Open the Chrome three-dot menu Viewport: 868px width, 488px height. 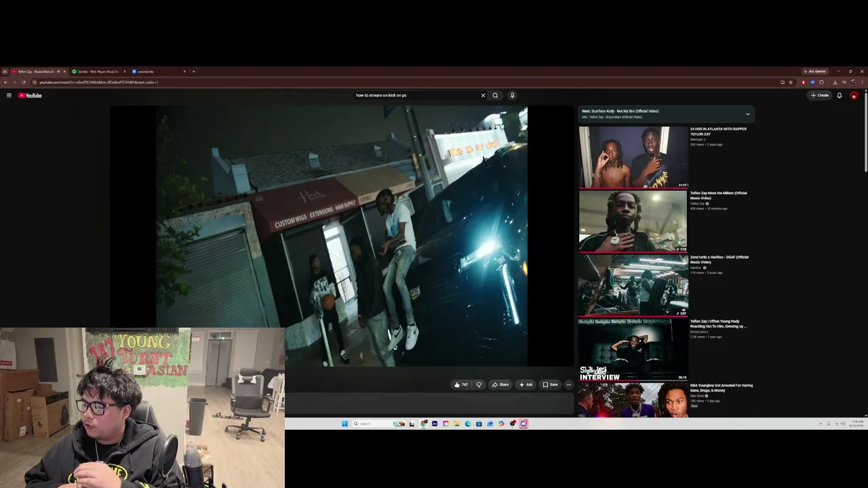(x=862, y=82)
